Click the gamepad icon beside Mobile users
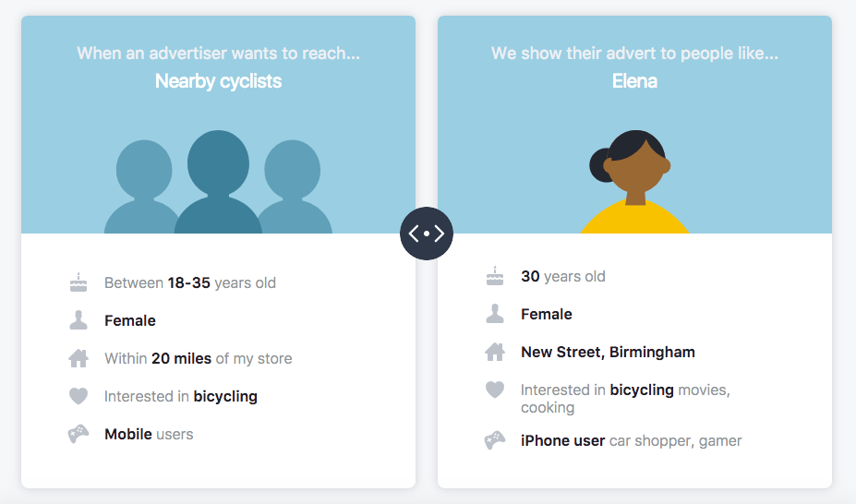This screenshot has height=504, width=856. pyautogui.click(x=78, y=434)
